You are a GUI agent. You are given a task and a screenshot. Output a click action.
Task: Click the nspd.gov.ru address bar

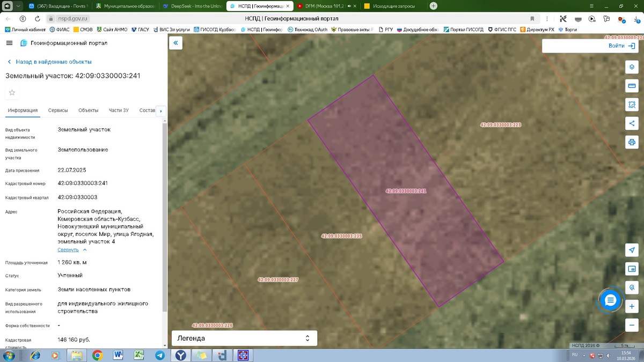[x=72, y=18]
